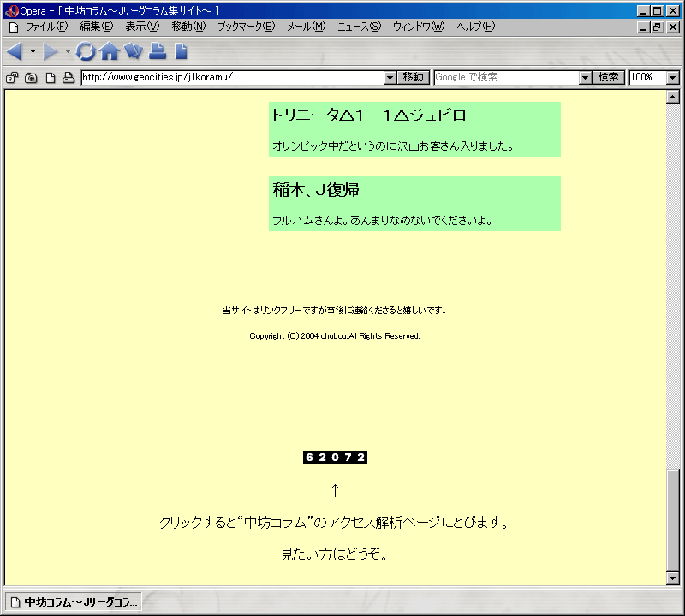Click the 検索 search button

(x=608, y=77)
